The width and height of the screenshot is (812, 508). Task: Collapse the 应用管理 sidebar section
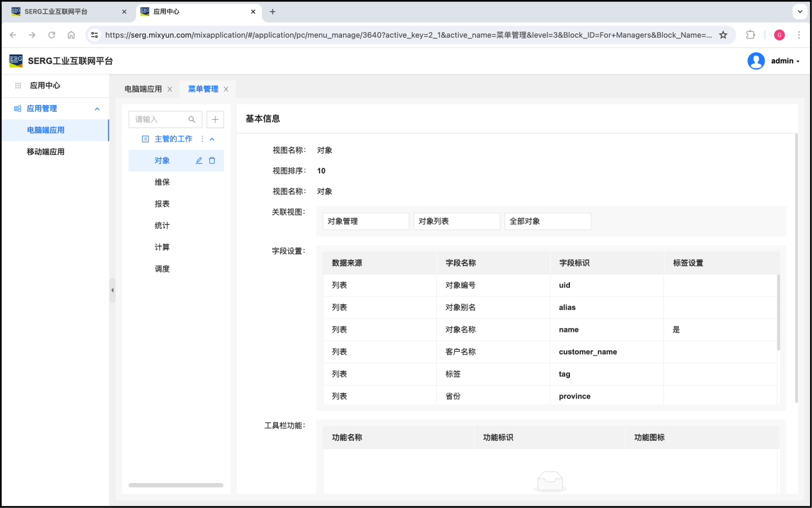point(97,109)
